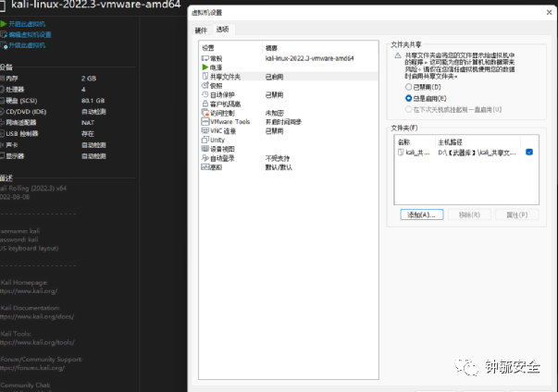Select the 自动保护 clock icon

(205, 94)
